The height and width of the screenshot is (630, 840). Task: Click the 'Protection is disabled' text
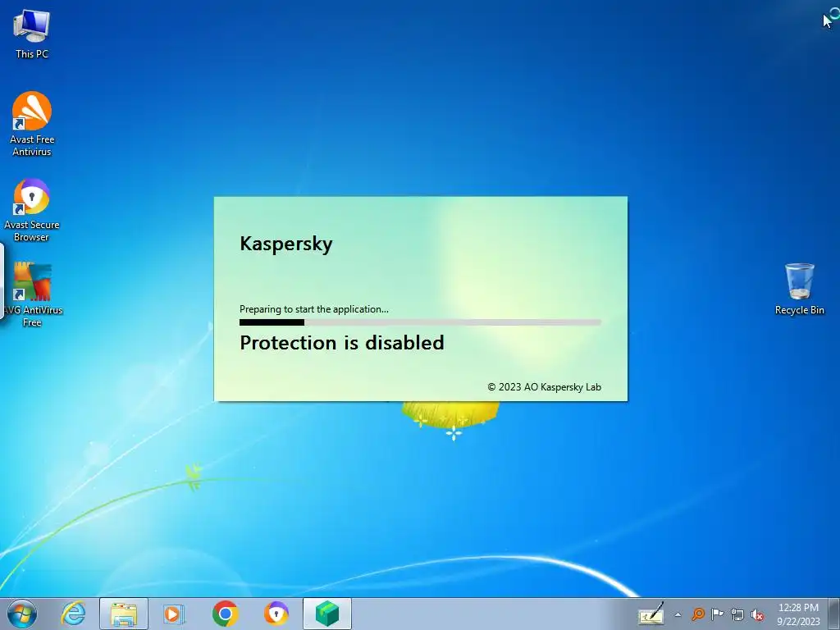(342, 343)
